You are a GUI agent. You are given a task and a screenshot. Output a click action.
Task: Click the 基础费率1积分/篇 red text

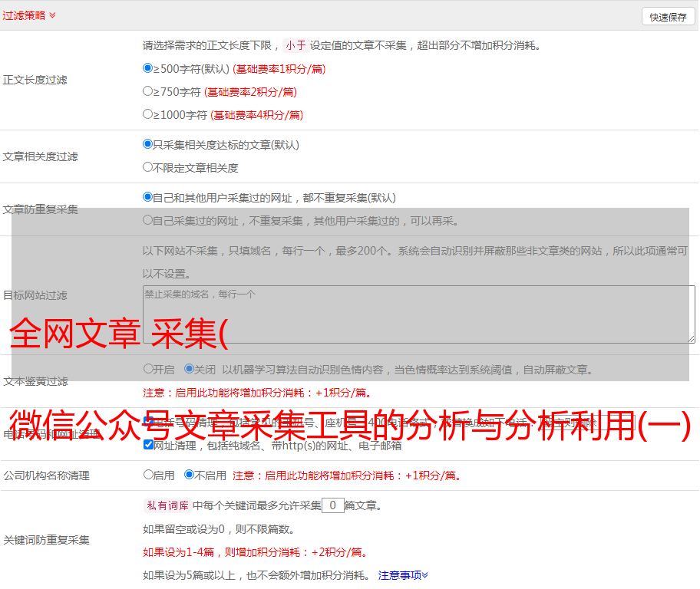coord(279,69)
